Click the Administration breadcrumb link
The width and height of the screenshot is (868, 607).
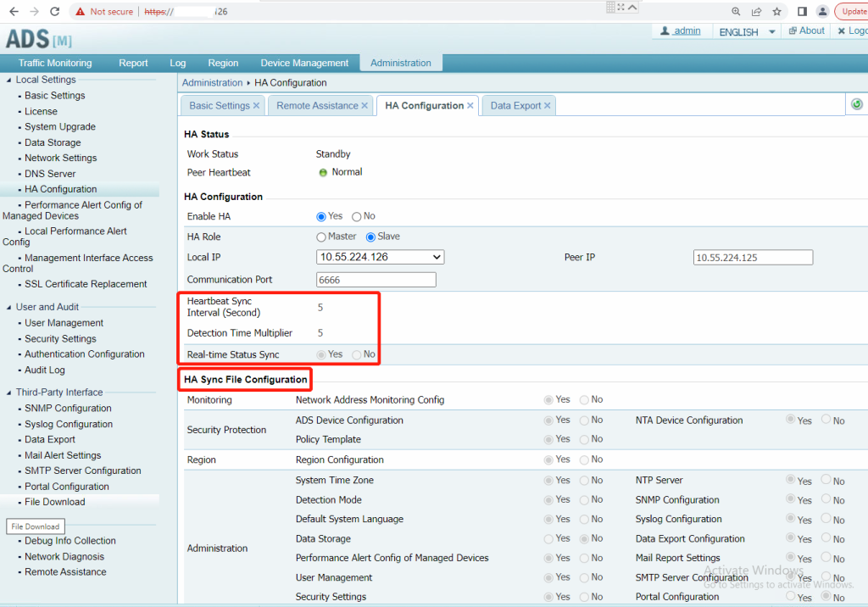click(212, 82)
